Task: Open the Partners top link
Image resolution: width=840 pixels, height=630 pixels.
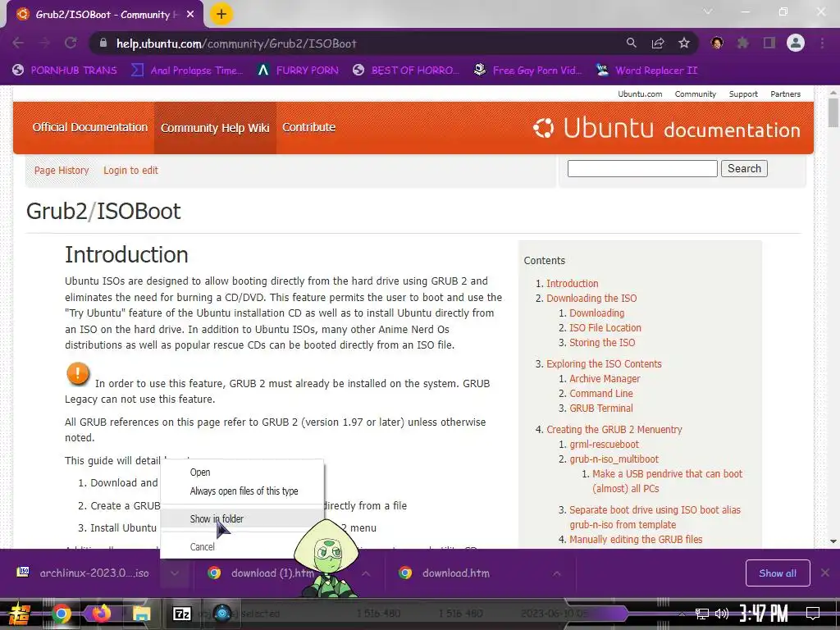Action: click(x=785, y=94)
